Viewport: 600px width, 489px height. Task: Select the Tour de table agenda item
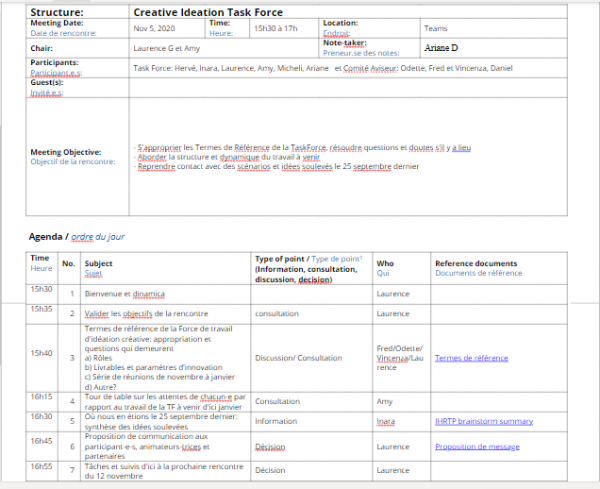(166, 402)
